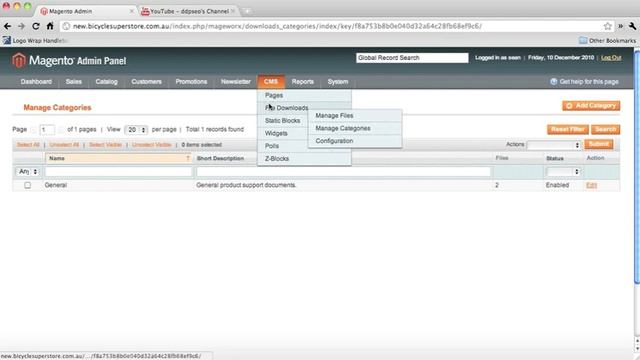Open the Dashboard menu

pyautogui.click(x=36, y=82)
